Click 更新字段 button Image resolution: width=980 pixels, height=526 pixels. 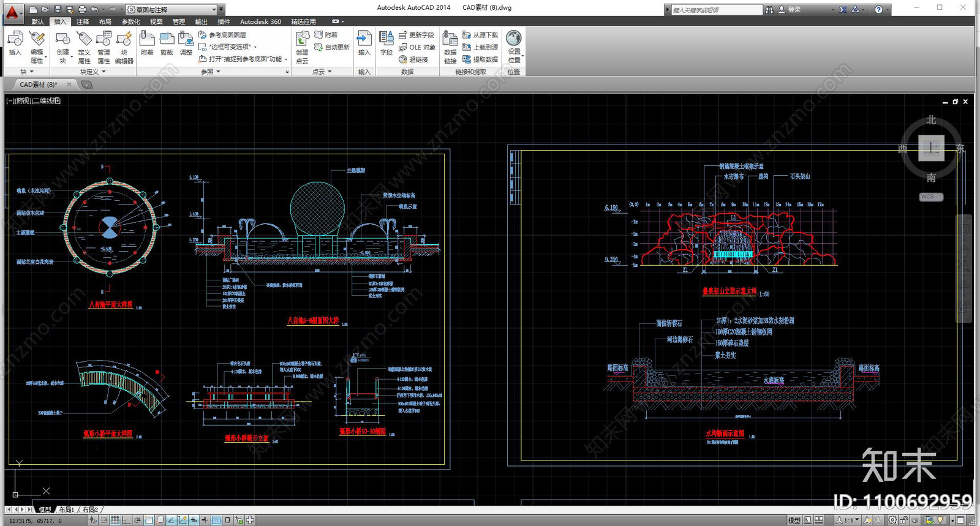[x=416, y=35]
